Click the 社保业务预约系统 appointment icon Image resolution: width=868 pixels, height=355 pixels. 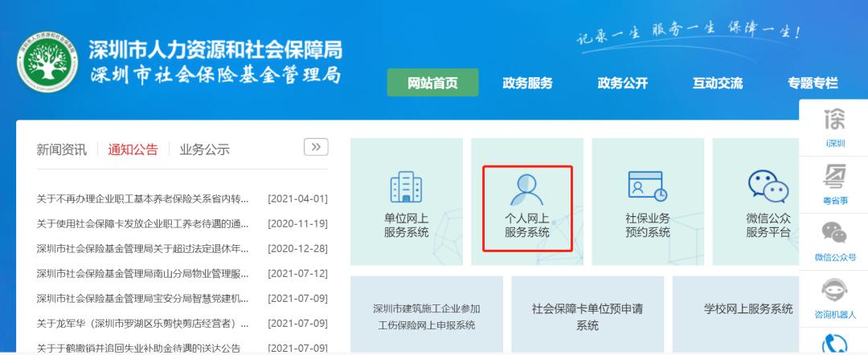point(647,186)
